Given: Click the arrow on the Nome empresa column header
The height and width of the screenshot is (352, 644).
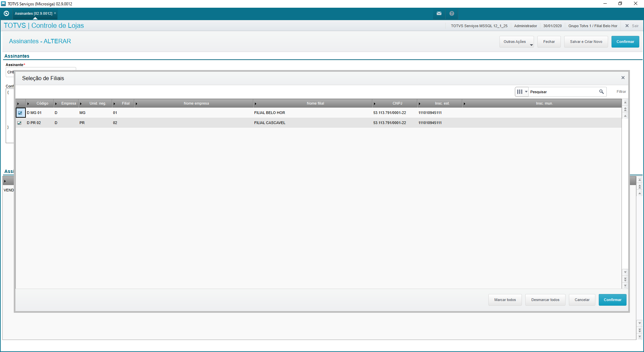Looking at the screenshot, I should [137, 104].
